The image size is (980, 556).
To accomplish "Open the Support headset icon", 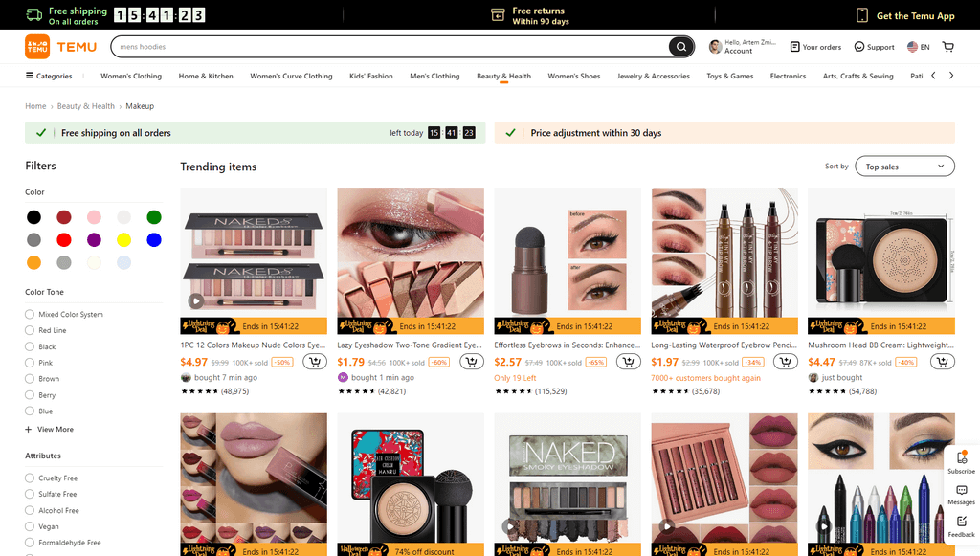I will pyautogui.click(x=858, y=47).
